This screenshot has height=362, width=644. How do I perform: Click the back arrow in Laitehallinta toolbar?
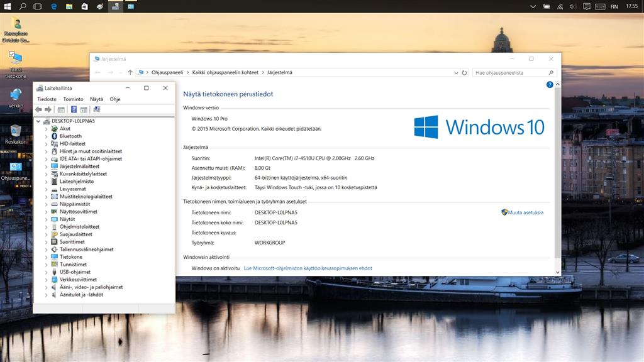pos(38,109)
